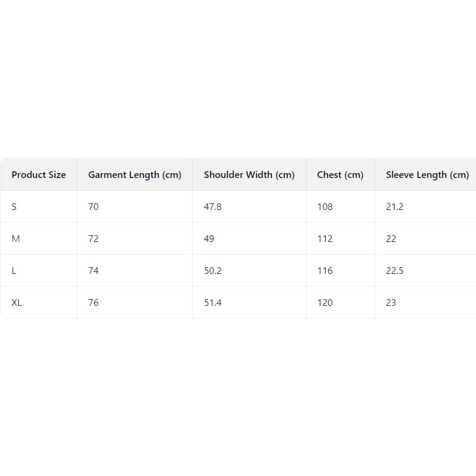Select the XL size row label
The image size is (476, 476).
[17, 303]
